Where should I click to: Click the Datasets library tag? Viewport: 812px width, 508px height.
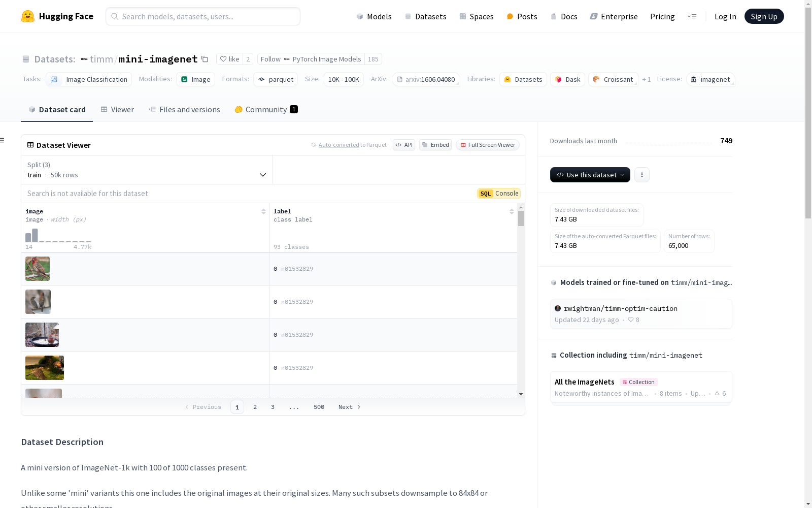click(523, 79)
